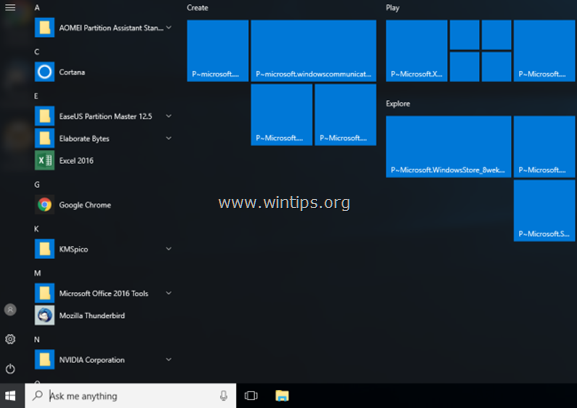Select 'NVIDIA Corporation' entry text

coord(92,360)
